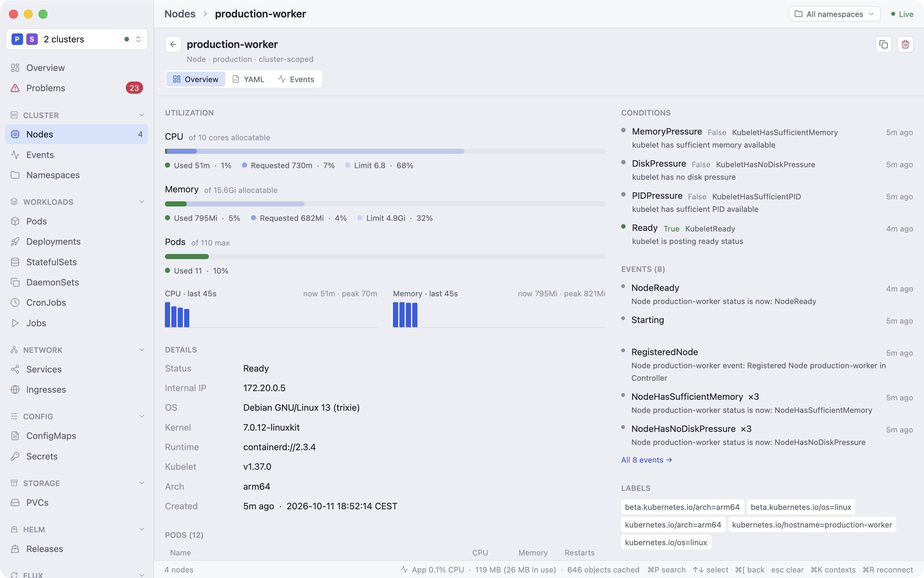Open Secrets in the sidebar
The width and height of the screenshot is (924, 578).
(76, 456)
